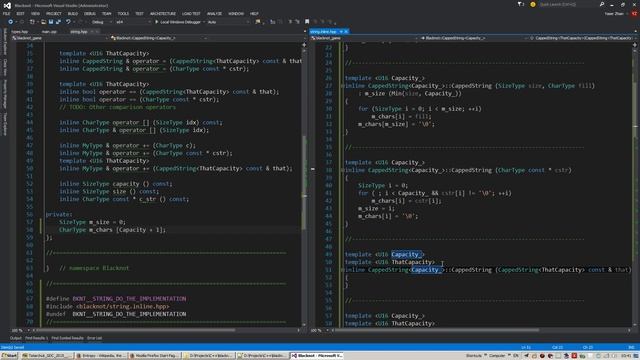This screenshot has width=640, height=360.
Task: Open the Find Results 1 tab
Action: [36, 338]
